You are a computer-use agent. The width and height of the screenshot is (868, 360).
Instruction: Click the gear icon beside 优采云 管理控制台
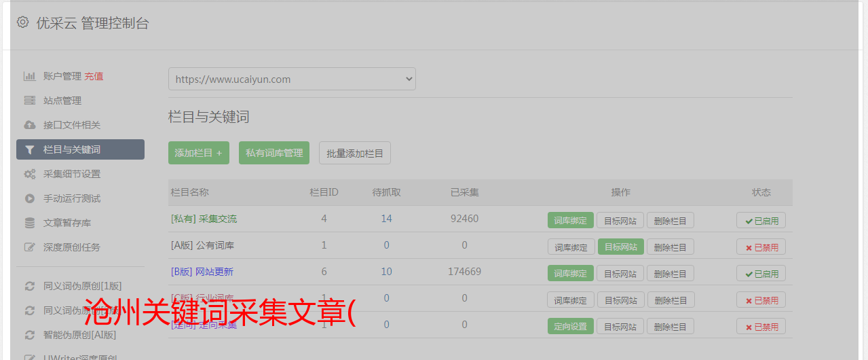(23, 22)
